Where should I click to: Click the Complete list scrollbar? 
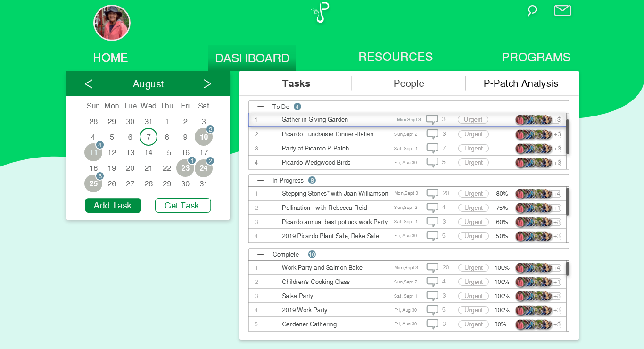(x=568, y=269)
